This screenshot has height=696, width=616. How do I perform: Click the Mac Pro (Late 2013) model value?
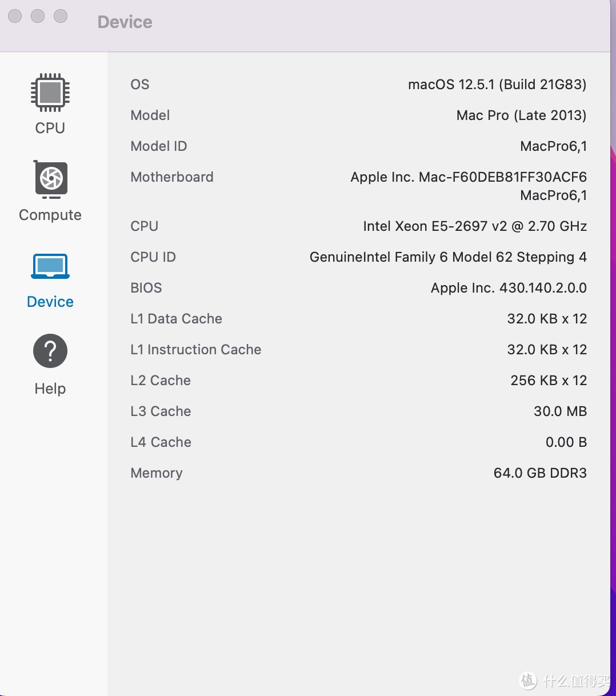point(521,115)
